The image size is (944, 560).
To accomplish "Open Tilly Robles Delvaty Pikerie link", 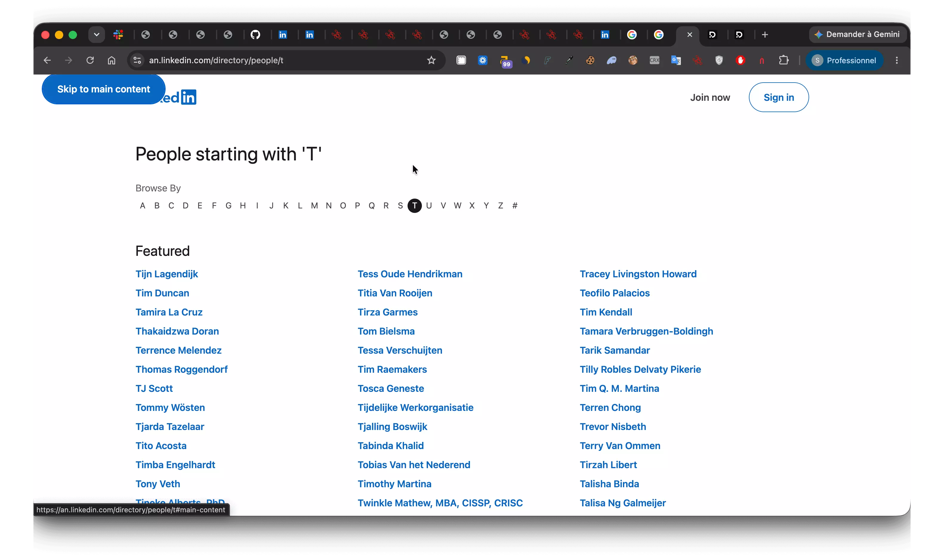I will coord(640,369).
